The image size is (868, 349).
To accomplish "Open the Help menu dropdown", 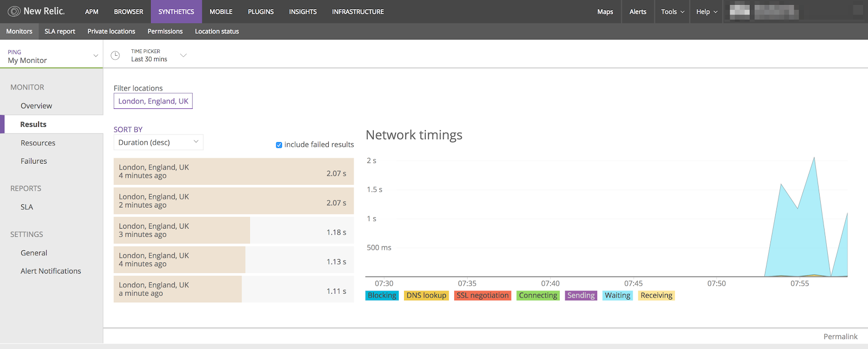I will 707,11.
